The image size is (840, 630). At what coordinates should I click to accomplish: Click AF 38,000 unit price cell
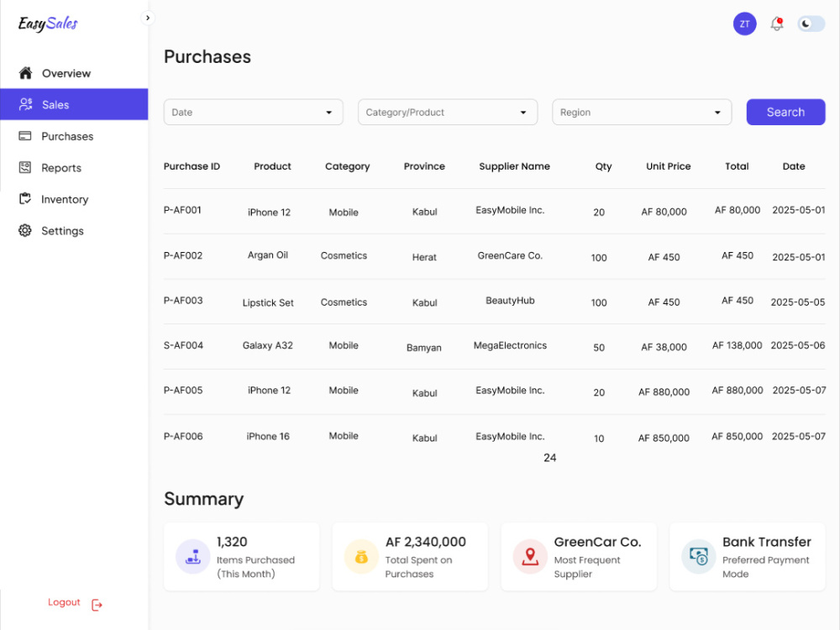664,347
